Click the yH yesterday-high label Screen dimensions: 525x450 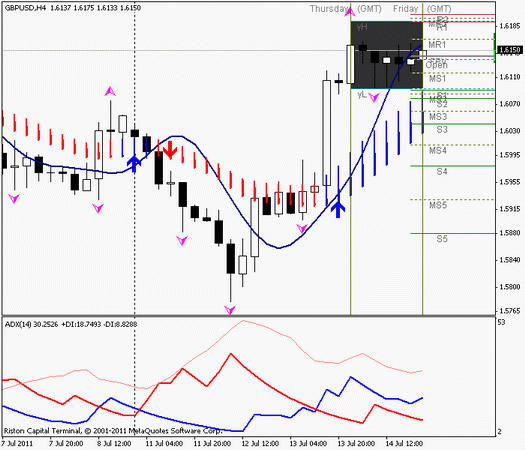tap(362, 27)
